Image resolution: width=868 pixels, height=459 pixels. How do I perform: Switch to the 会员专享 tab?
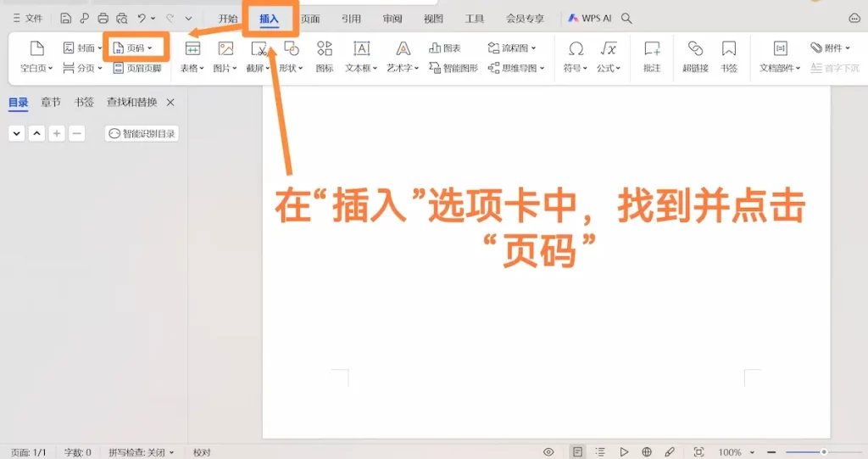click(x=525, y=19)
